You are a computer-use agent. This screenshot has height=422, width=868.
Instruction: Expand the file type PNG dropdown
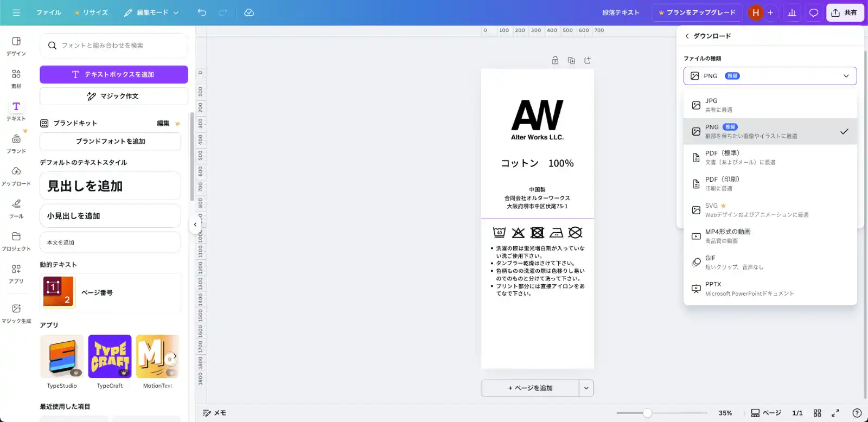tap(770, 76)
